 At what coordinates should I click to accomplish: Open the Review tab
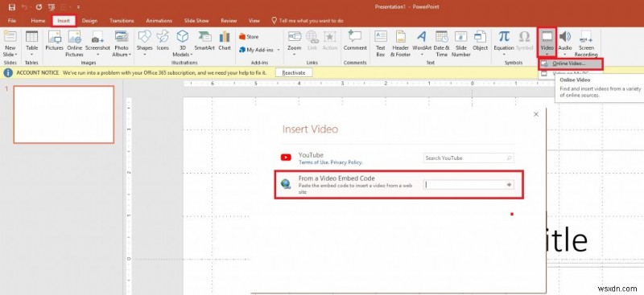tap(229, 21)
